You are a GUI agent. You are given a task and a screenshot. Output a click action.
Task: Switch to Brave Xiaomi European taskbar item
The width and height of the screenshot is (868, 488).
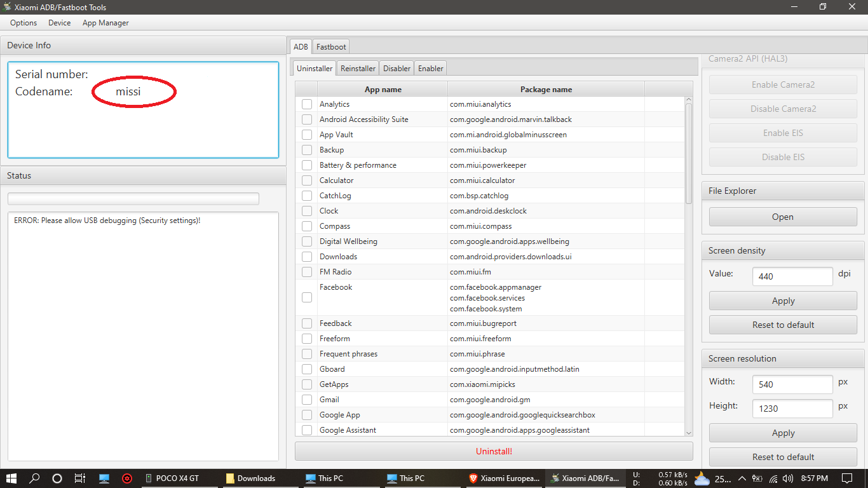pos(505,478)
